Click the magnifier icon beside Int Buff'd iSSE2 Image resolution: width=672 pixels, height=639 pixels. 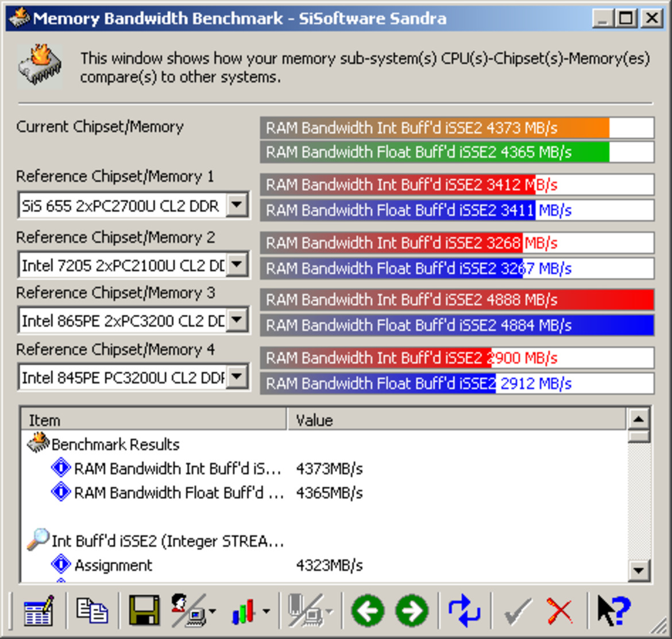coord(38,539)
